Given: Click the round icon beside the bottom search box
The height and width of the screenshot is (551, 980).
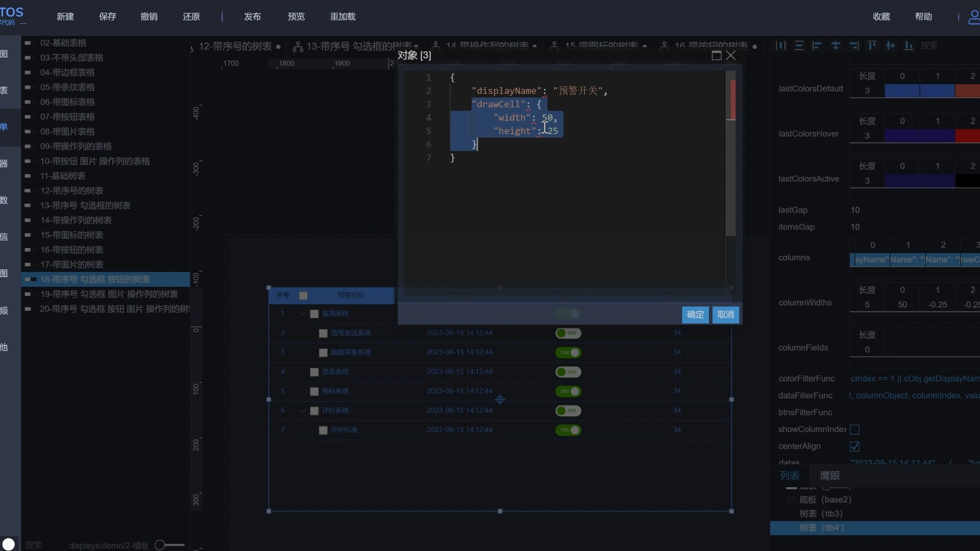Looking at the screenshot, I should 9,544.
